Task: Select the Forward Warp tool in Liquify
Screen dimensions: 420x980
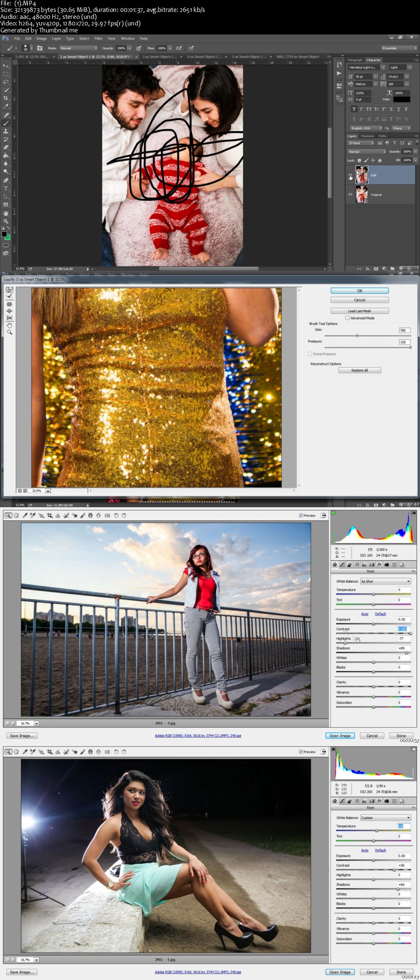Action: tap(9, 290)
